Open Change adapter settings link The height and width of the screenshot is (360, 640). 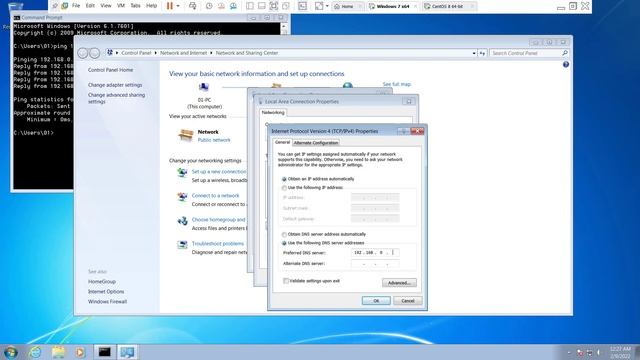pyautogui.click(x=115, y=85)
